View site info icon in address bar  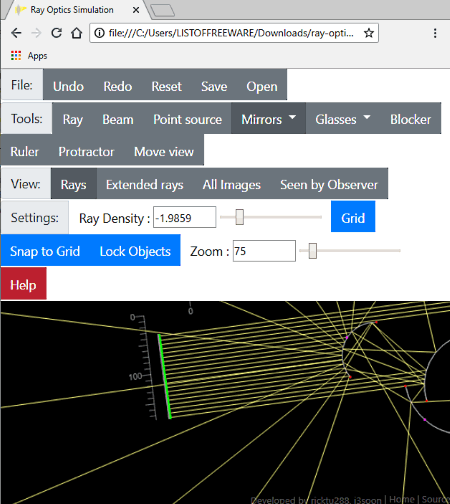tap(99, 33)
